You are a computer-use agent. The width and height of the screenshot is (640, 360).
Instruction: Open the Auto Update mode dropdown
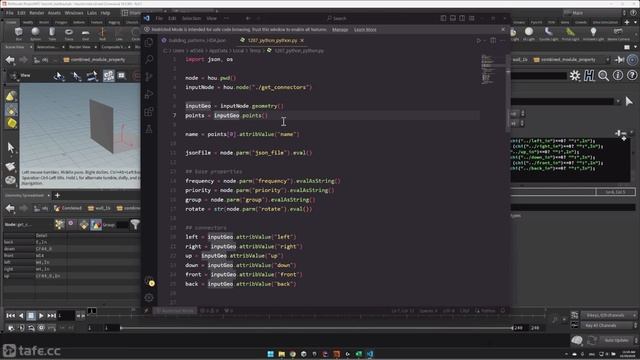[617, 340]
